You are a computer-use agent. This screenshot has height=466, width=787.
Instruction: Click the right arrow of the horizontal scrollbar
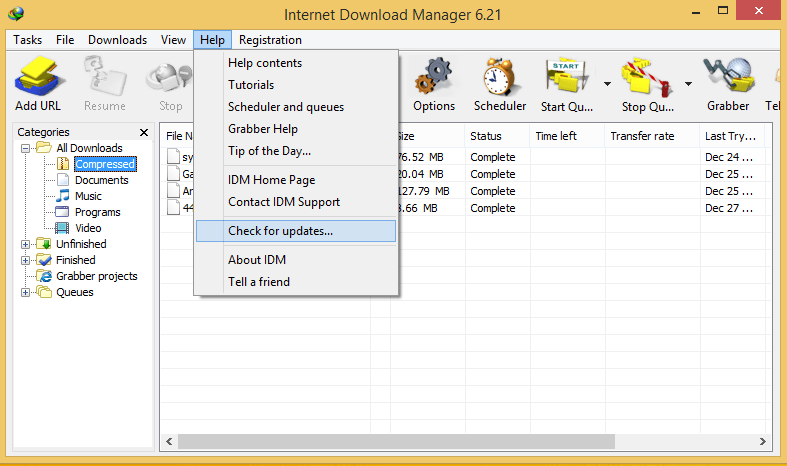[762, 441]
